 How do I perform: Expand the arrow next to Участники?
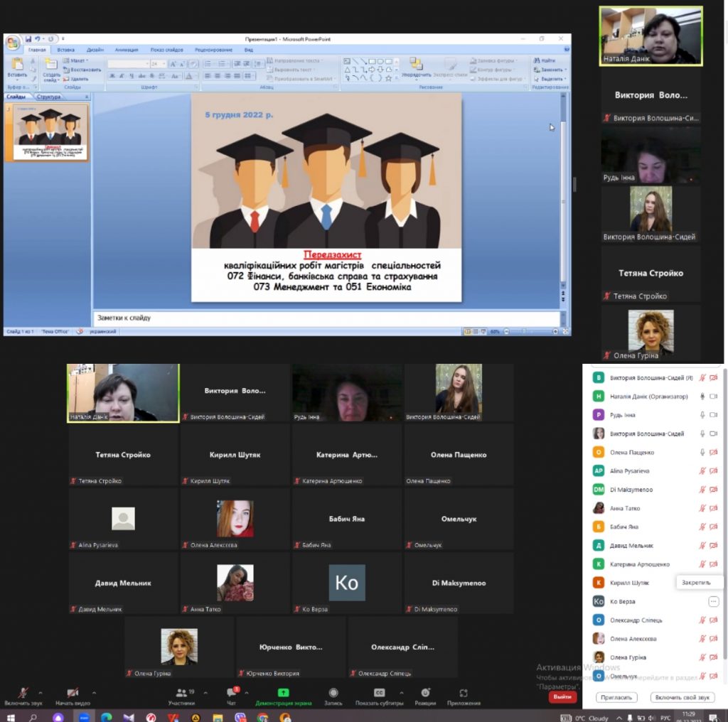201,692
